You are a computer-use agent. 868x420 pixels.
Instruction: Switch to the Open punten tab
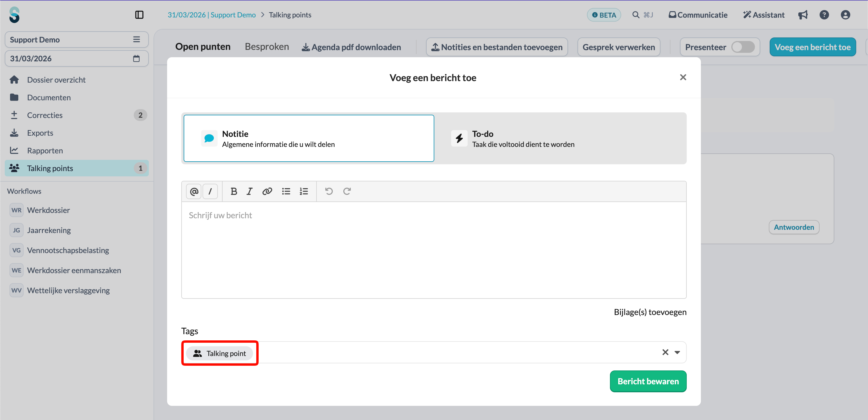203,47
